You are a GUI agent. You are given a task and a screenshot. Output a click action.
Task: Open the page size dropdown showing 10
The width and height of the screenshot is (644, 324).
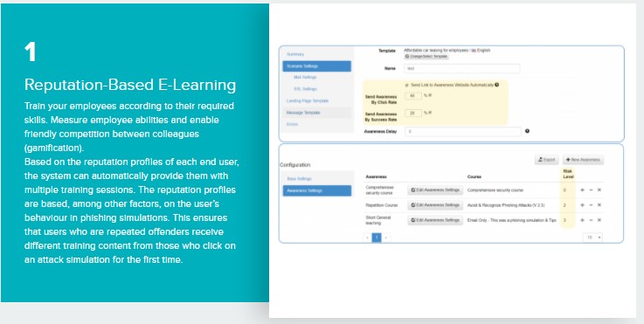click(x=592, y=238)
